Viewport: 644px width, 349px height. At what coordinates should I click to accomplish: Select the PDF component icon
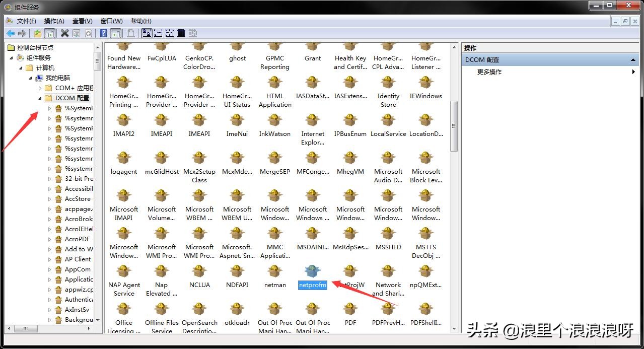(350, 310)
